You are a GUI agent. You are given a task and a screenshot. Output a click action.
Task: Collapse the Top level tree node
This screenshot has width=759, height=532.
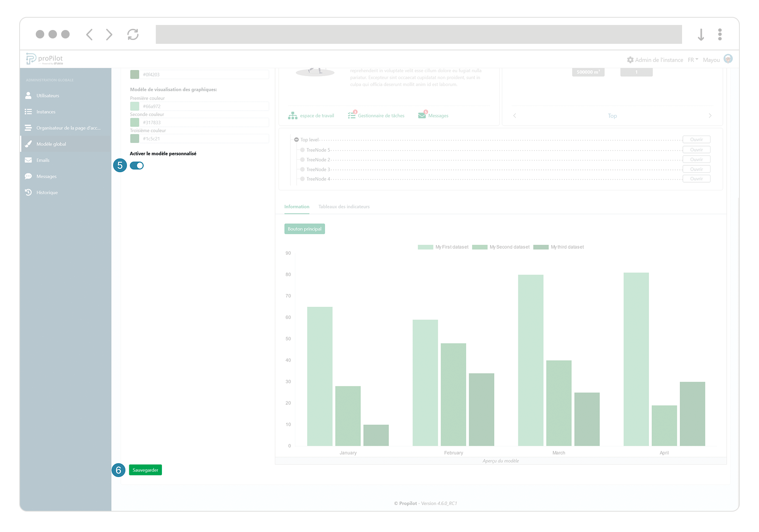(x=296, y=140)
